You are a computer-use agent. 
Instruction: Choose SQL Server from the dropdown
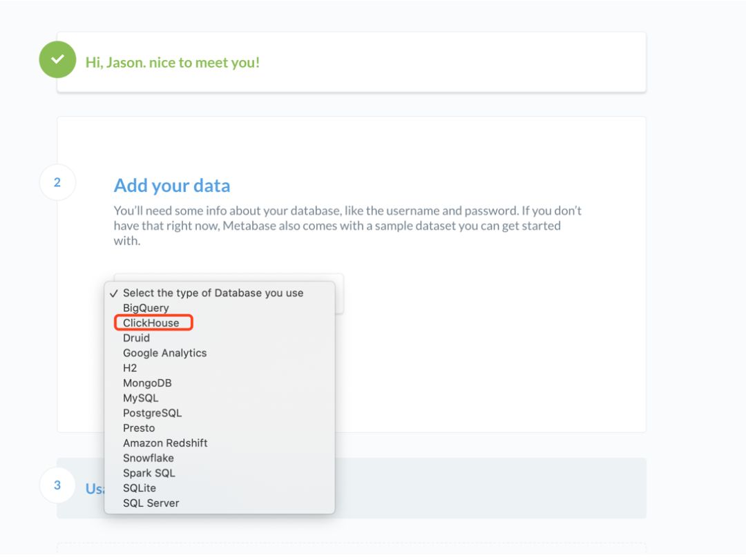[x=151, y=503]
